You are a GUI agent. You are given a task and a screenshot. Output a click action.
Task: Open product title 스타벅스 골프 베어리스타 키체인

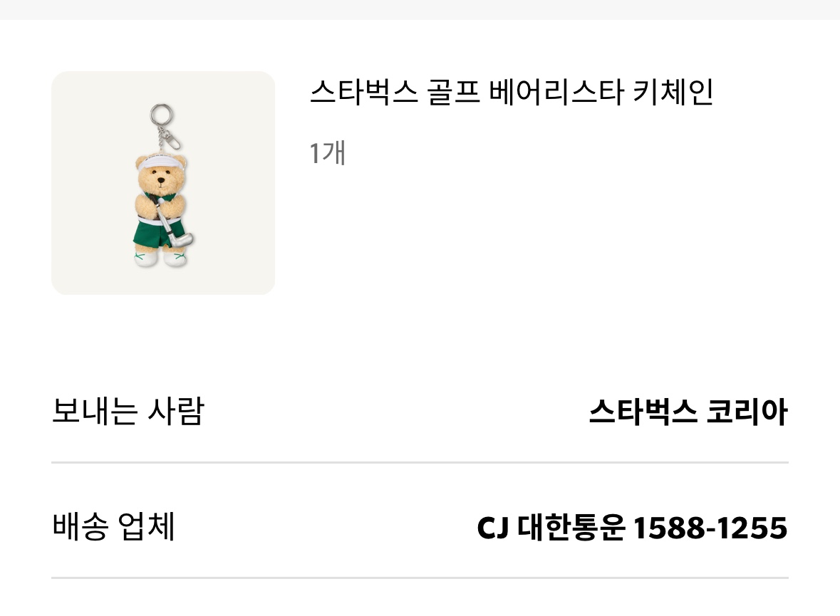click(512, 92)
